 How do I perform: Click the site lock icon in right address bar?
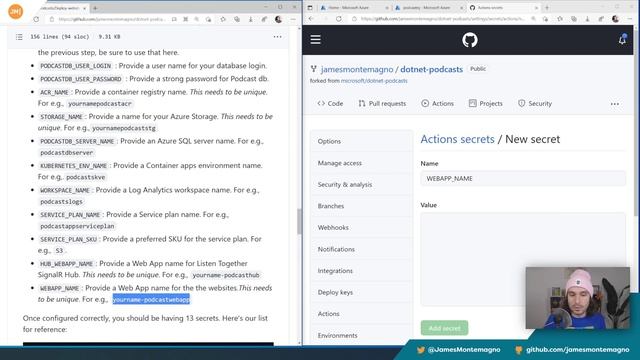point(354,19)
